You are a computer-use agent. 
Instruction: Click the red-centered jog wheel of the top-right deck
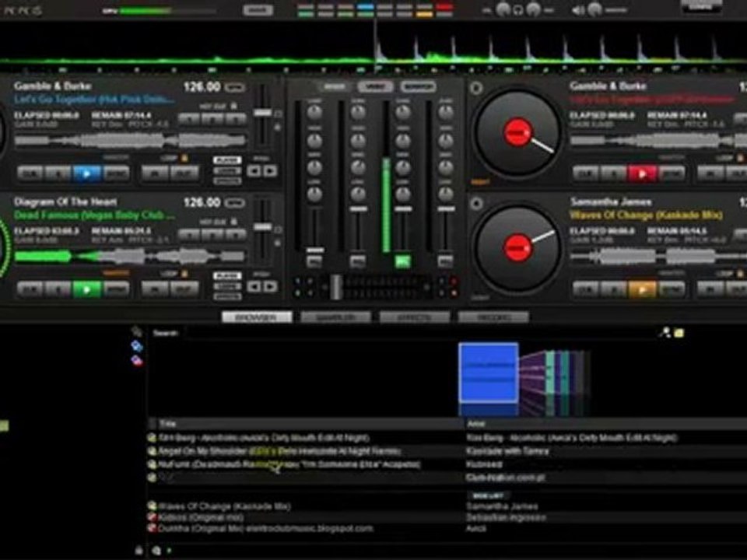[x=517, y=133]
